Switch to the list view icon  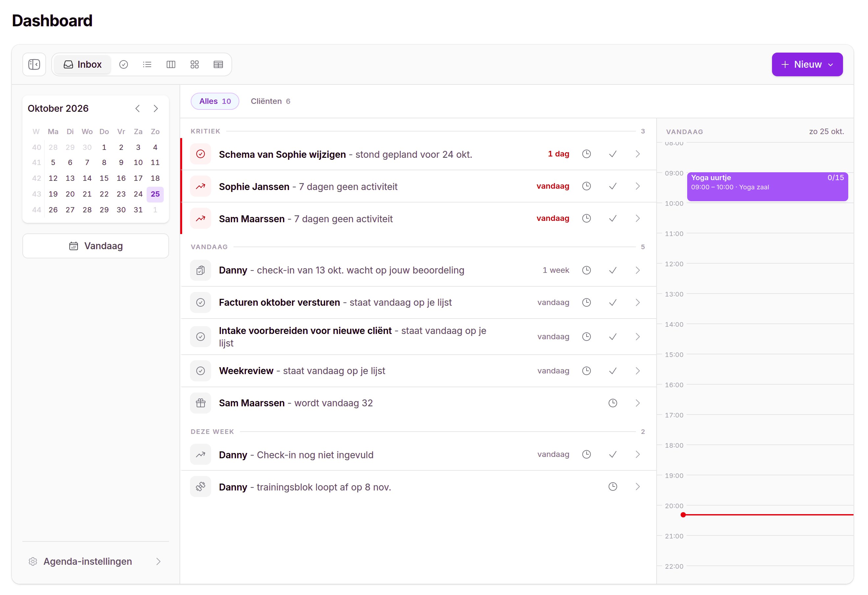pos(147,65)
